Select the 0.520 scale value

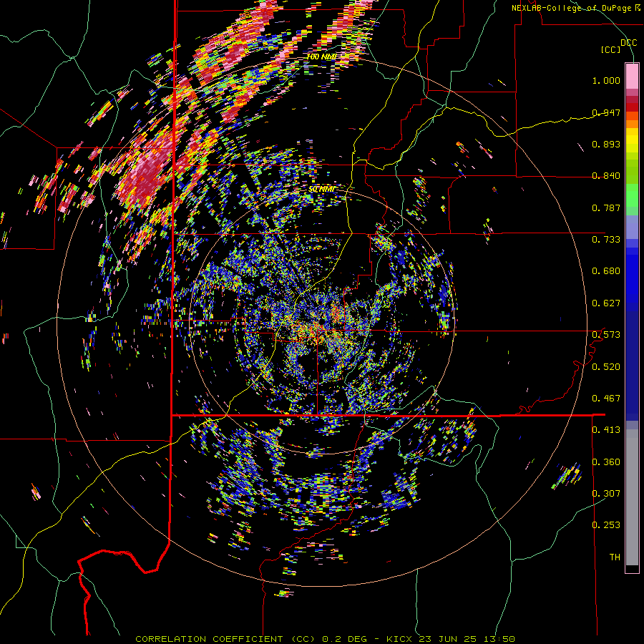point(606,367)
